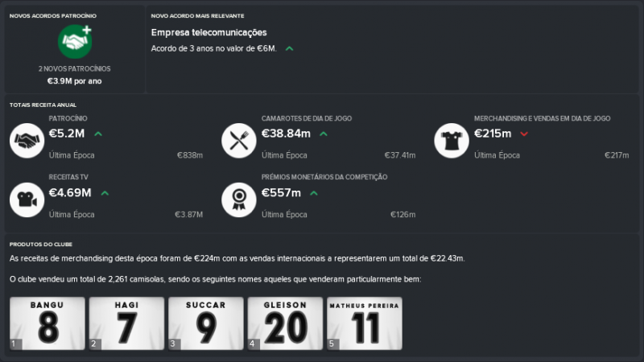Click the award ribbon prize money icon
This screenshot has height=362, width=644.
(x=238, y=200)
